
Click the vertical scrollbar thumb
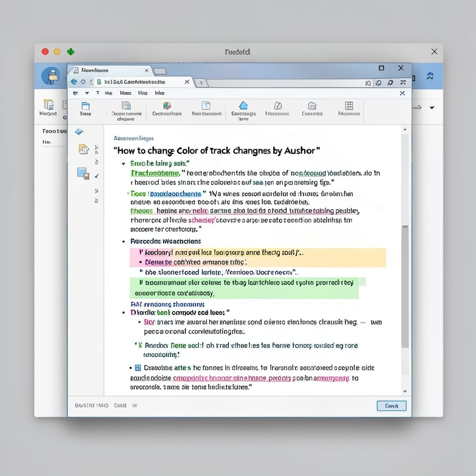click(405, 286)
